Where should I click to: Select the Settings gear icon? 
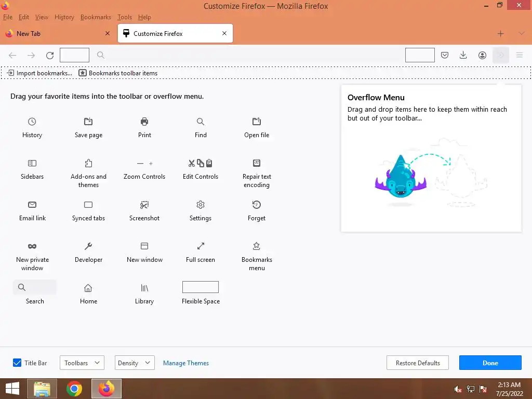pos(201,205)
